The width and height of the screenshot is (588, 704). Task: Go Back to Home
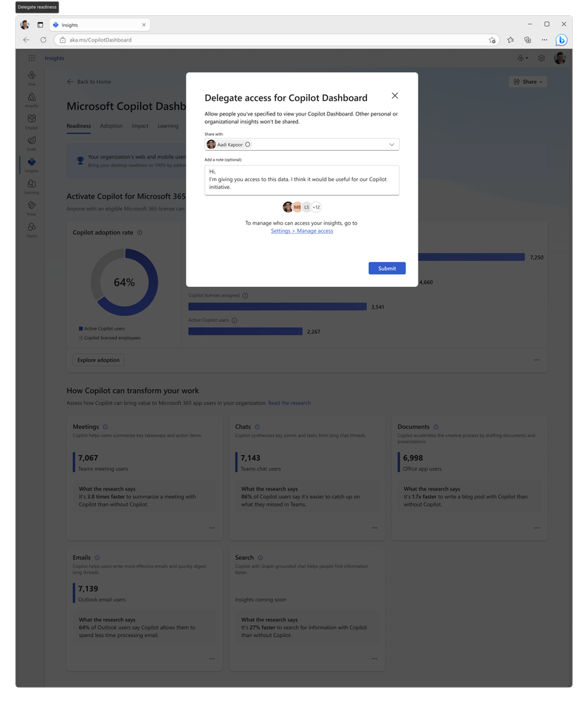[x=89, y=82]
